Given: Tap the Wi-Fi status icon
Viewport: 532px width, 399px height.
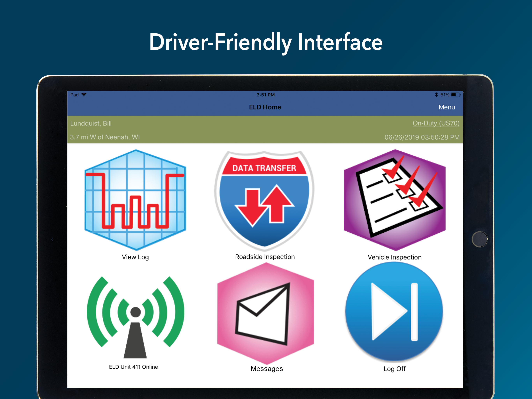Looking at the screenshot, I should (84, 94).
